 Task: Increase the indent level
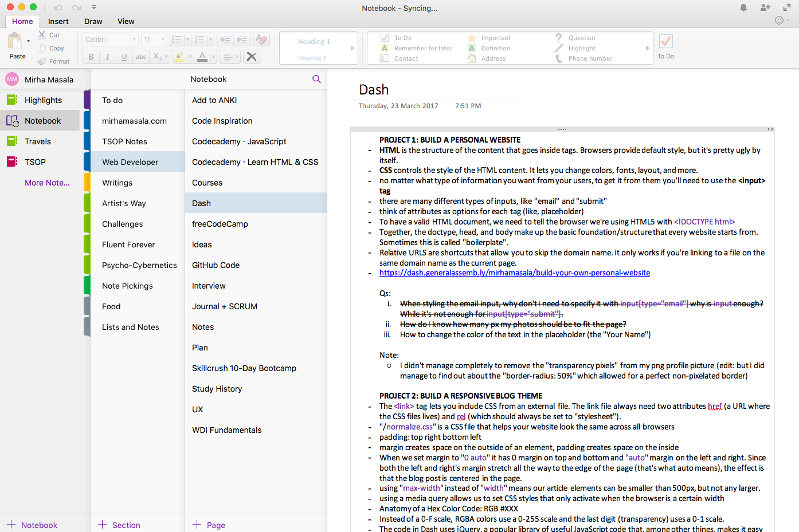242,40
